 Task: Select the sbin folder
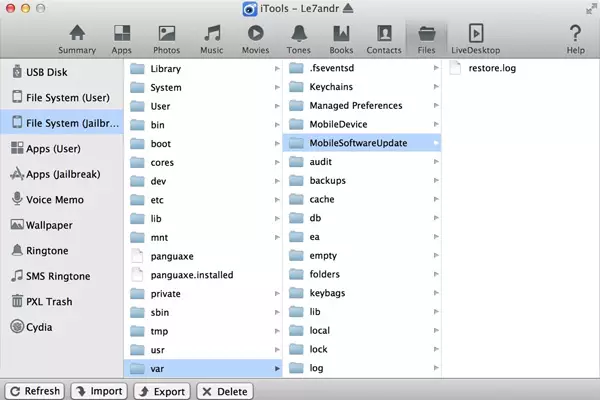203,312
